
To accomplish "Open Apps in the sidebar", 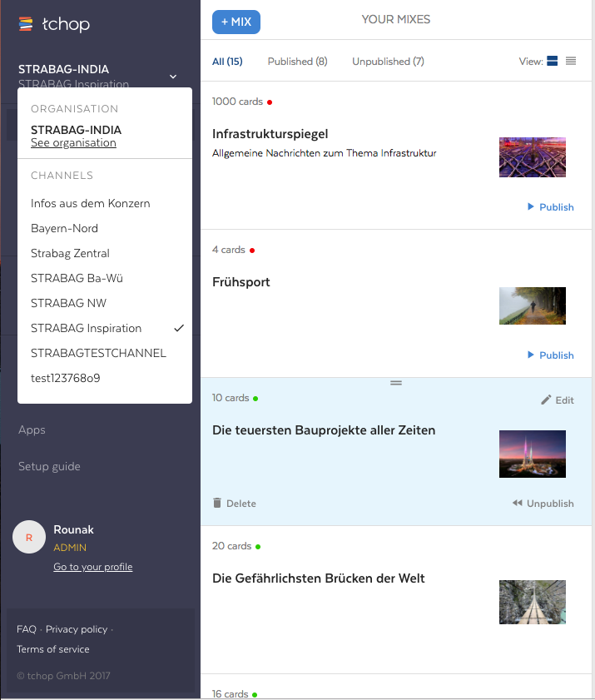I will click(x=32, y=430).
